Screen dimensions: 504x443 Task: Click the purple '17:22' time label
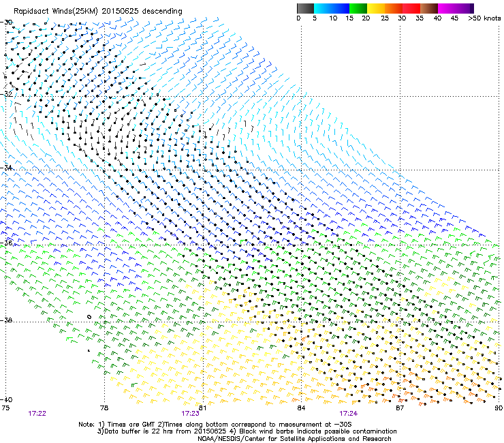tap(37, 414)
